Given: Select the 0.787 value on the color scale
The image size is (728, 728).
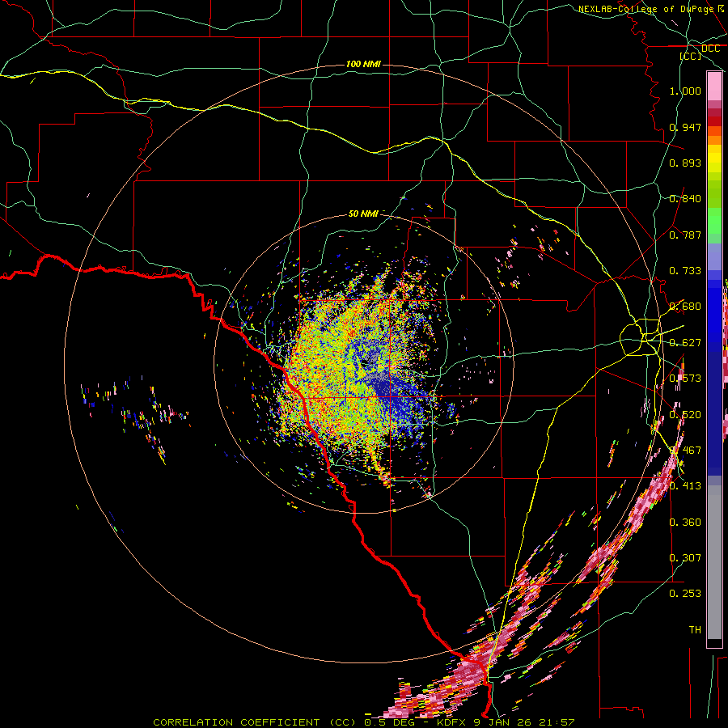Looking at the screenshot, I should (685, 235).
